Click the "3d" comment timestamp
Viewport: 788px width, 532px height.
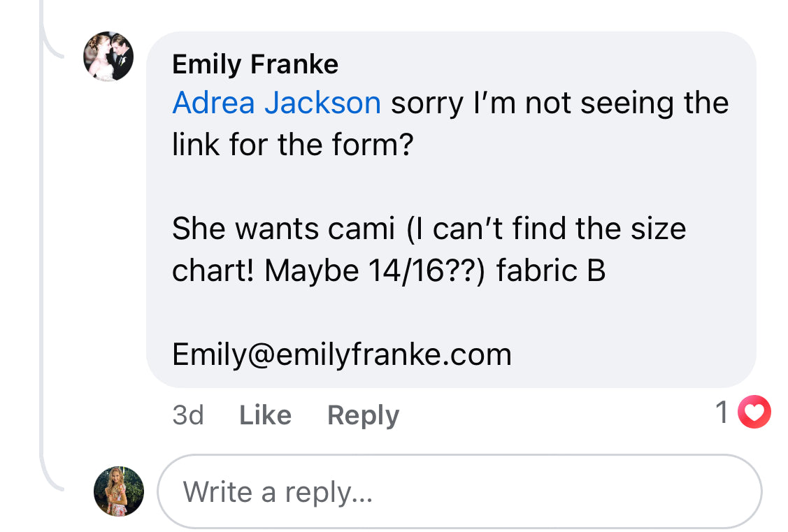tap(187, 415)
